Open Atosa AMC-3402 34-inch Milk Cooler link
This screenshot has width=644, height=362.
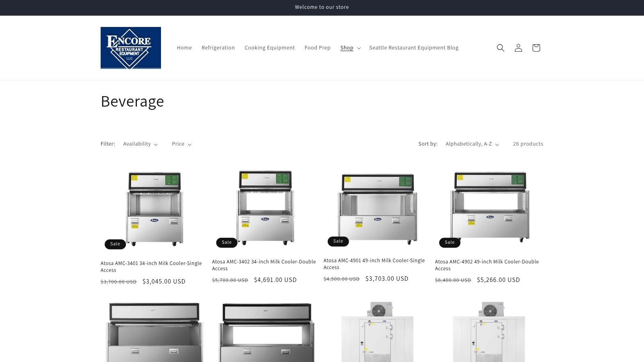(x=264, y=265)
